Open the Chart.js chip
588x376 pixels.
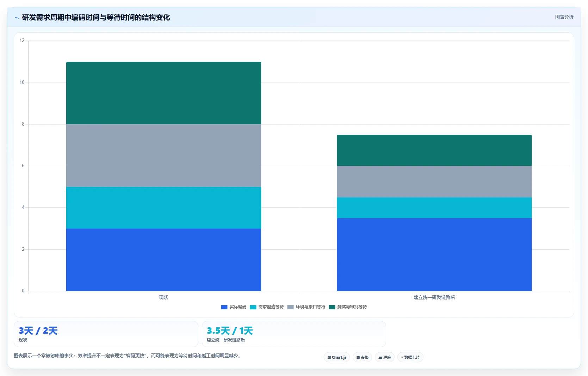[x=337, y=357]
